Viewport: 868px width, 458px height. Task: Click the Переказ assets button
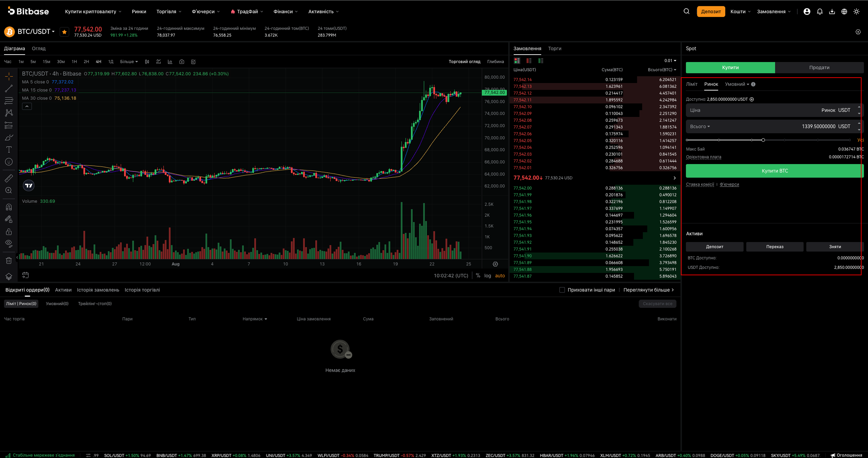[x=775, y=247]
